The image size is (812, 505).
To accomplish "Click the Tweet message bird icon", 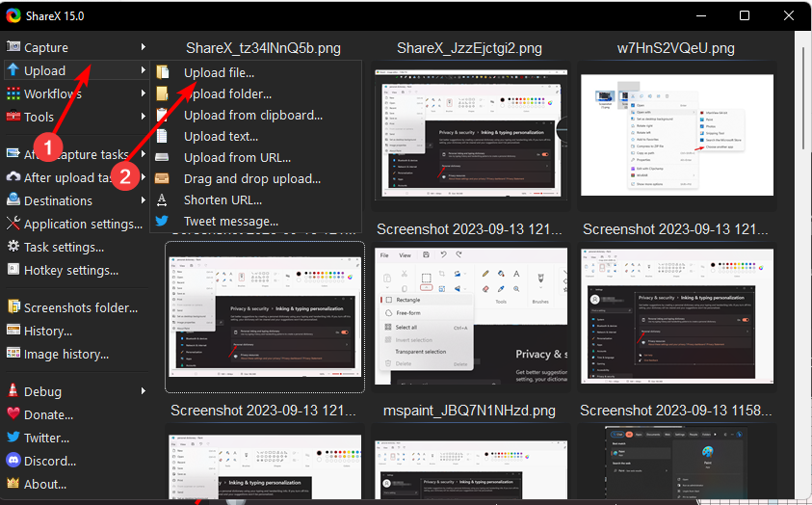I will pos(162,221).
